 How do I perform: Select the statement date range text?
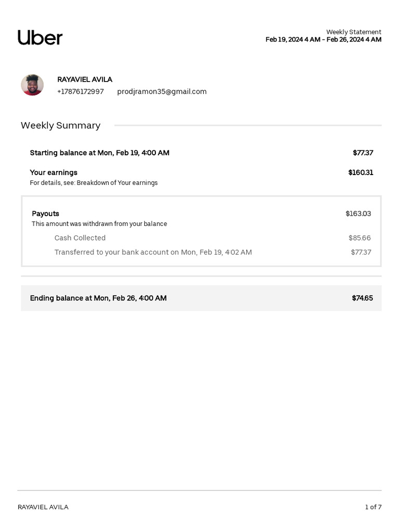click(x=323, y=39)
